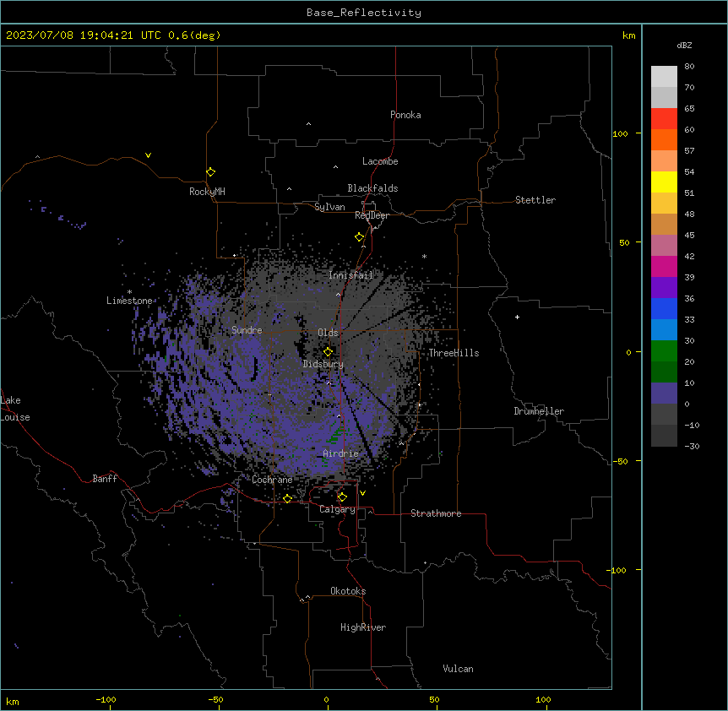Screen dimensions: 728x711
Task: Click the white plus marker north of Drumheller
Action: [517, 317]
